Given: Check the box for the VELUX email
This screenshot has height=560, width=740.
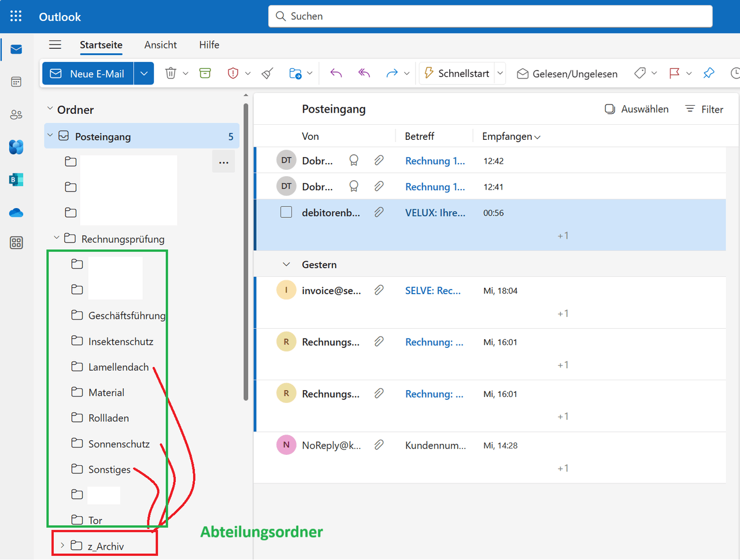Looking at the screenshot, I should pos(286,212).
